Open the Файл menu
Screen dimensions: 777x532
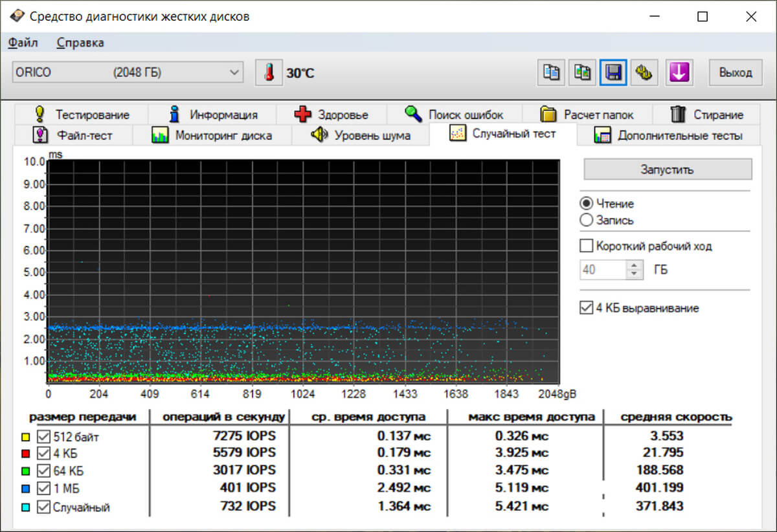click(23, 43)
